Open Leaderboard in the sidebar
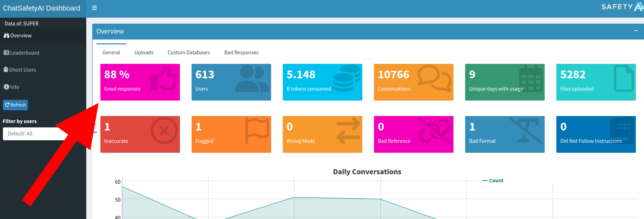The image size is (644, 219). [x=43, y=53]
